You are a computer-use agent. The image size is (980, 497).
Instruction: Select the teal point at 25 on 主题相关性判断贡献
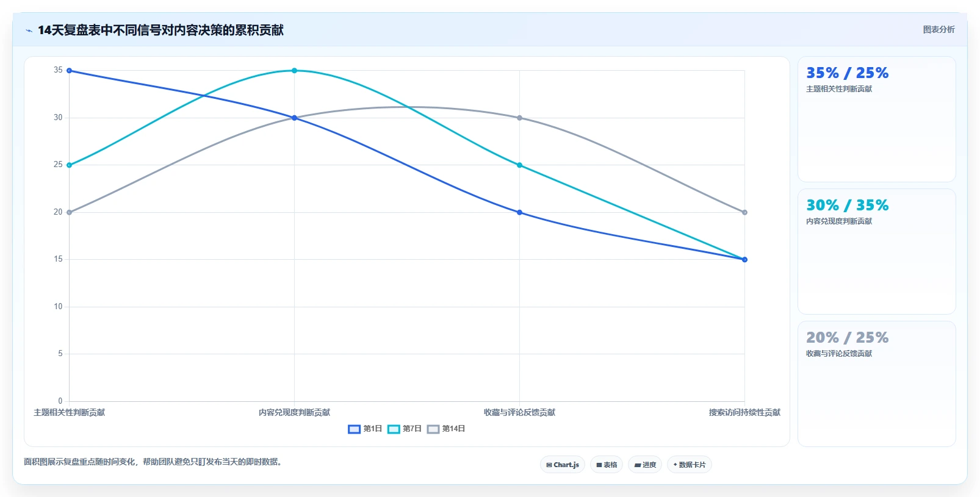coord(69,165)
